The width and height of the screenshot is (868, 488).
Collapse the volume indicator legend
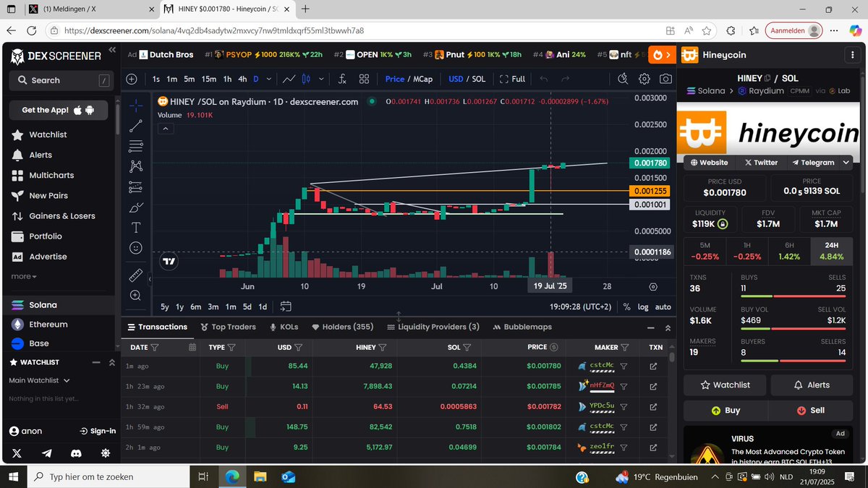click(x=165, y=129)
